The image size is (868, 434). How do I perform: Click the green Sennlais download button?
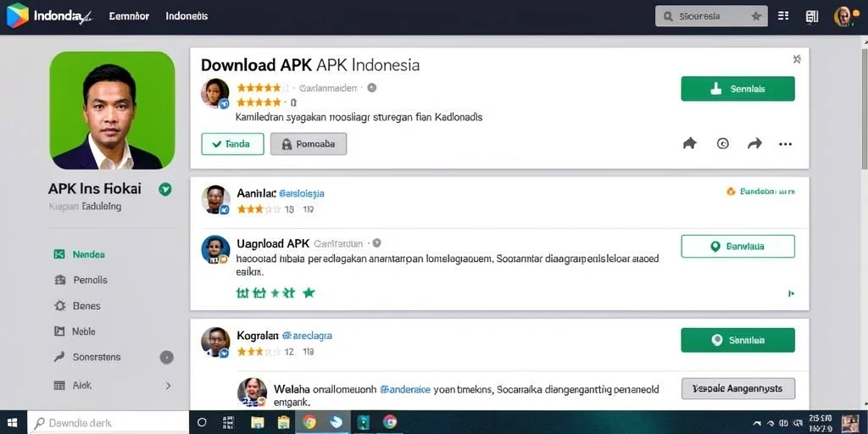pyautogui.click(x=737, y=88)
